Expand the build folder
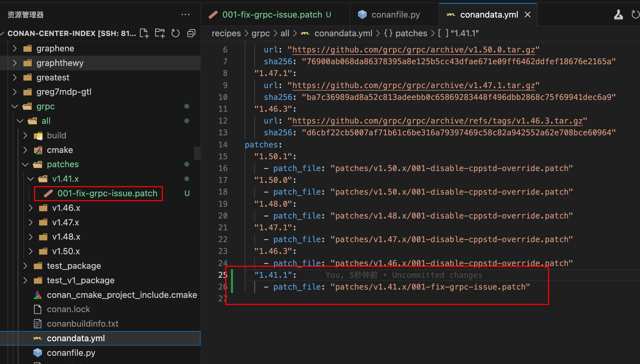Image resolution: width=640 pixels, height=364 pixels. (x=100, y=135)
